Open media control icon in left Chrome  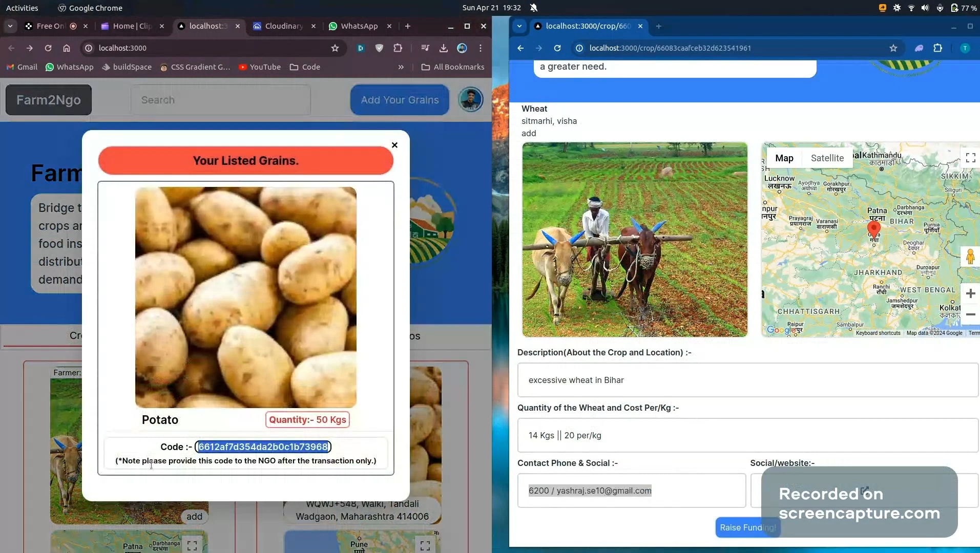(x=425, y=48)
